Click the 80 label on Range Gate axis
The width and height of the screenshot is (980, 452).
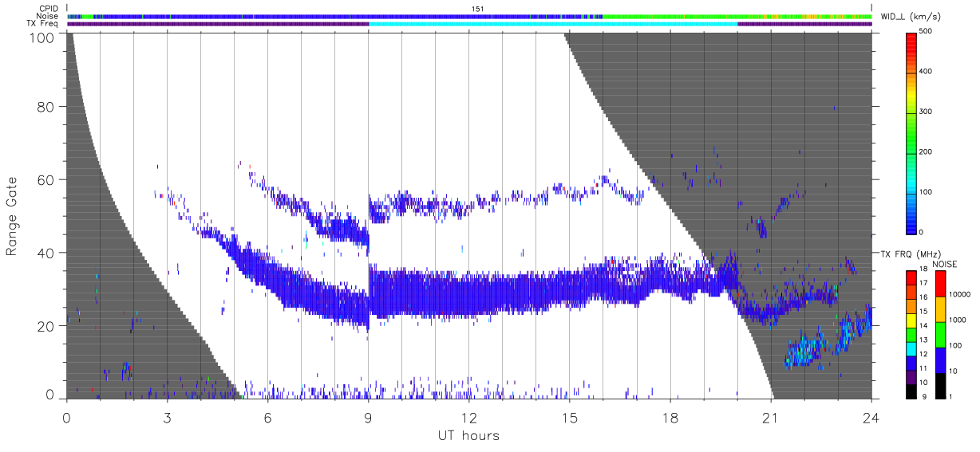45,106
